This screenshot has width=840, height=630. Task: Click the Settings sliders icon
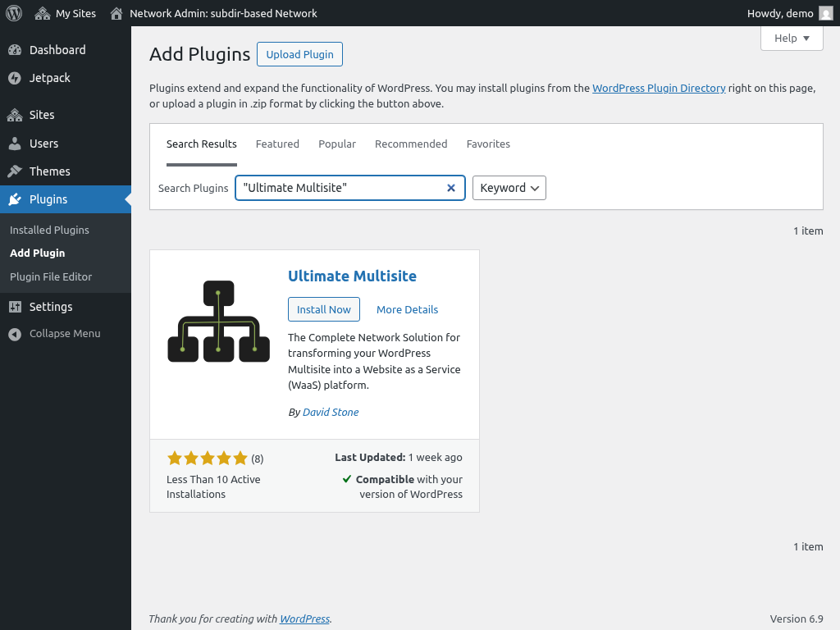click(15, 307)
